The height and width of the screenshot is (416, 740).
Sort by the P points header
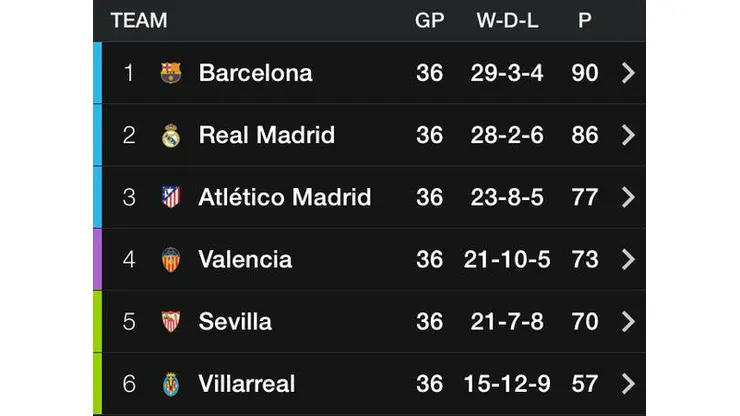pyautogui.click(x=584, y=20)
